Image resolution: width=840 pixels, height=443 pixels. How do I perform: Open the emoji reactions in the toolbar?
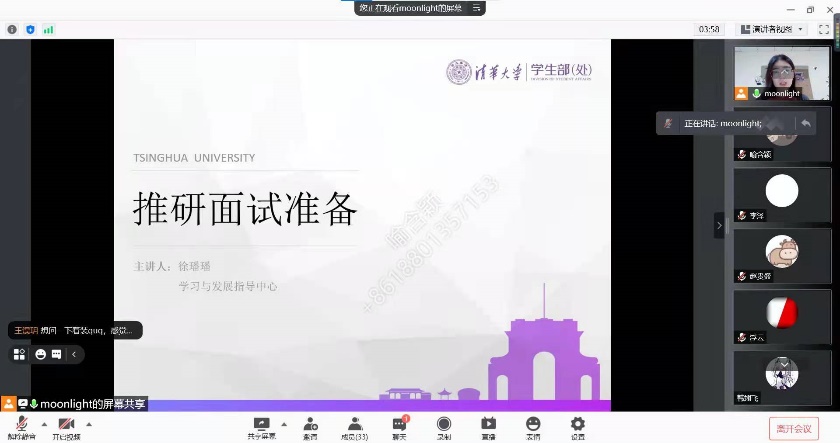533,425
